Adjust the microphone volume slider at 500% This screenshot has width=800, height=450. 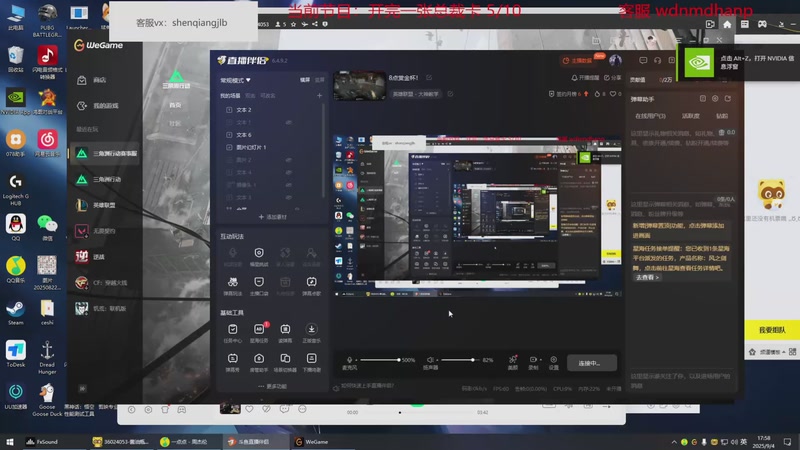coord(379,360)
